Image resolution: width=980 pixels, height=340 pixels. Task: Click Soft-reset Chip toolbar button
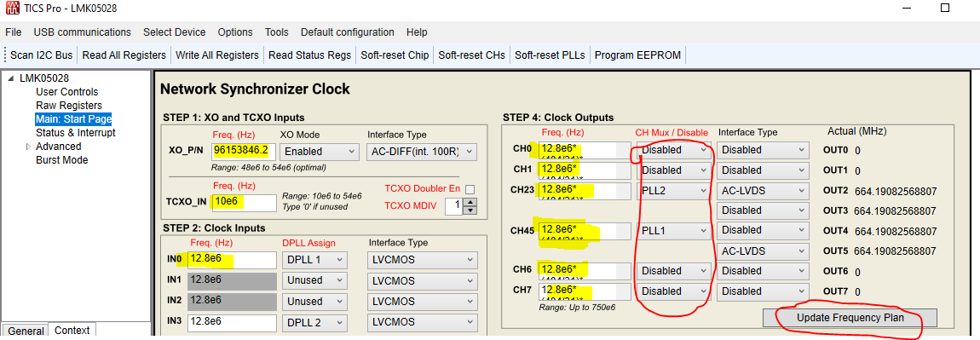[x=395, y=55]
